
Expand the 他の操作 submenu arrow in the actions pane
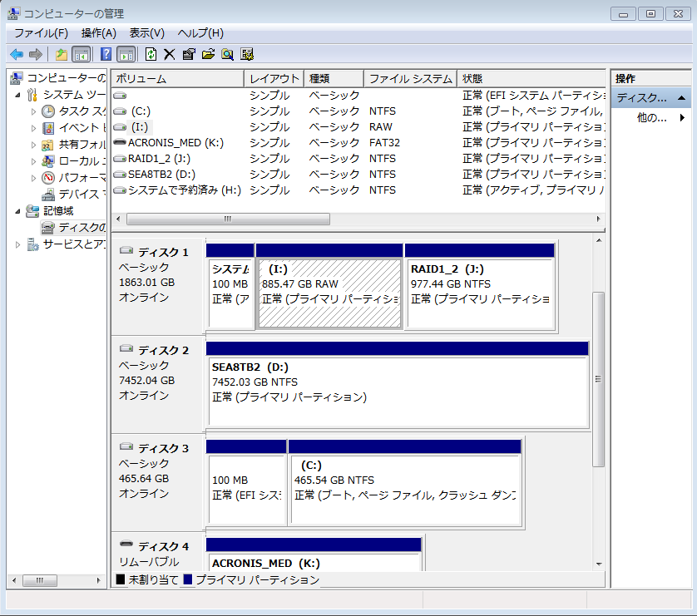pyautogui.click(x=682, y=118)
